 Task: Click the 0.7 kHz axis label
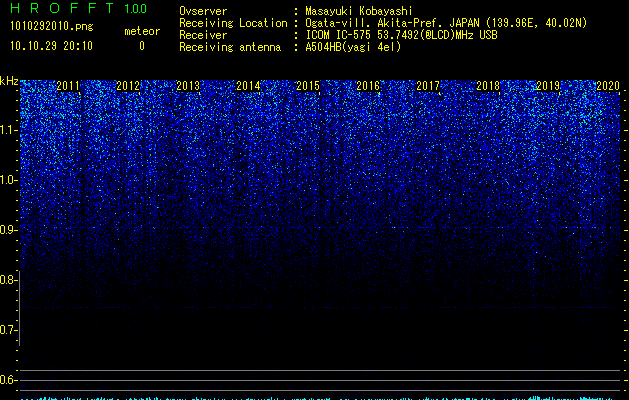(x=9, y=330)
